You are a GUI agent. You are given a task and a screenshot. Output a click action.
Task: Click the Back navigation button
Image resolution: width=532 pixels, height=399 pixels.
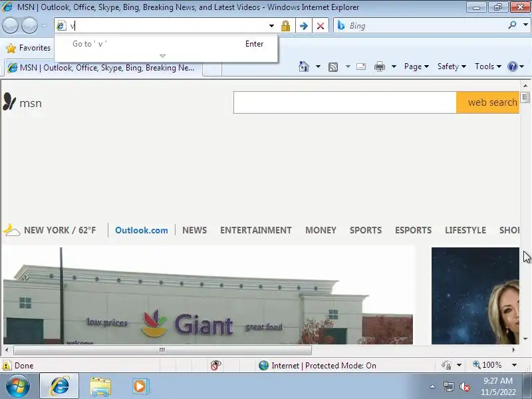(10, 25)
